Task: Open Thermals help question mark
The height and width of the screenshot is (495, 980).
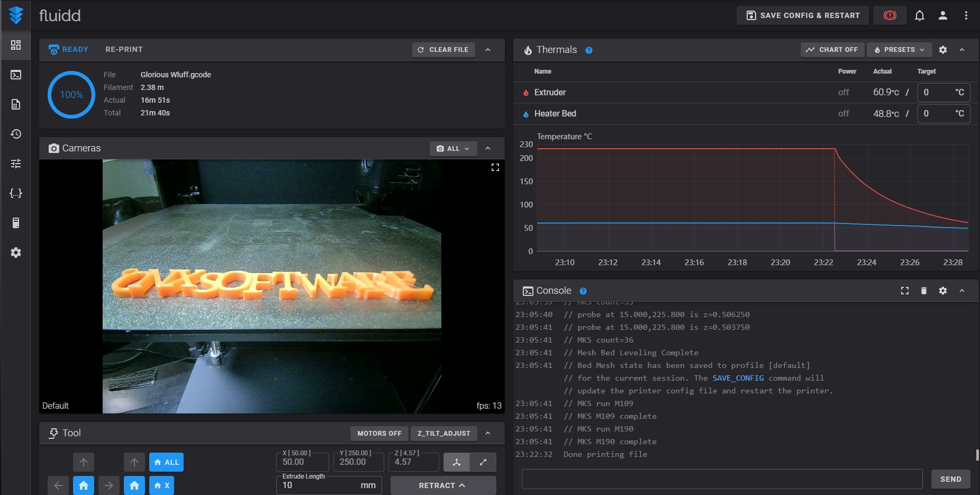Action: [589, 50]
